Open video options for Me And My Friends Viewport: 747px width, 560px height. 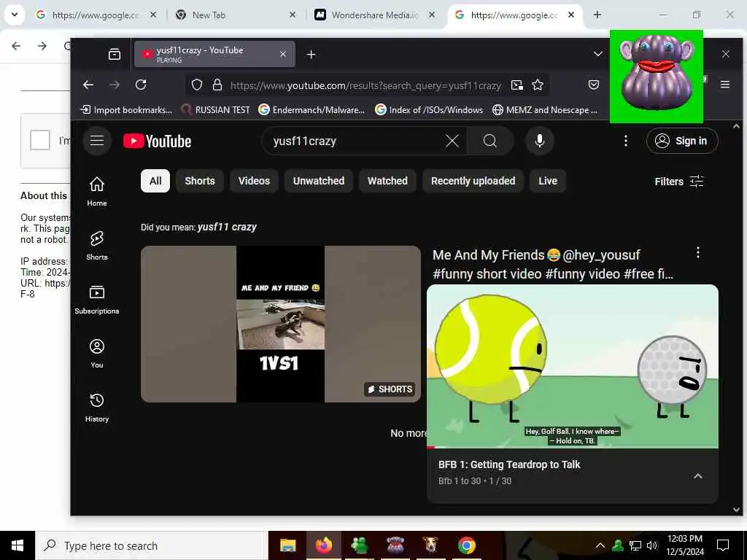pyautogui.click(x=698, y=252)
